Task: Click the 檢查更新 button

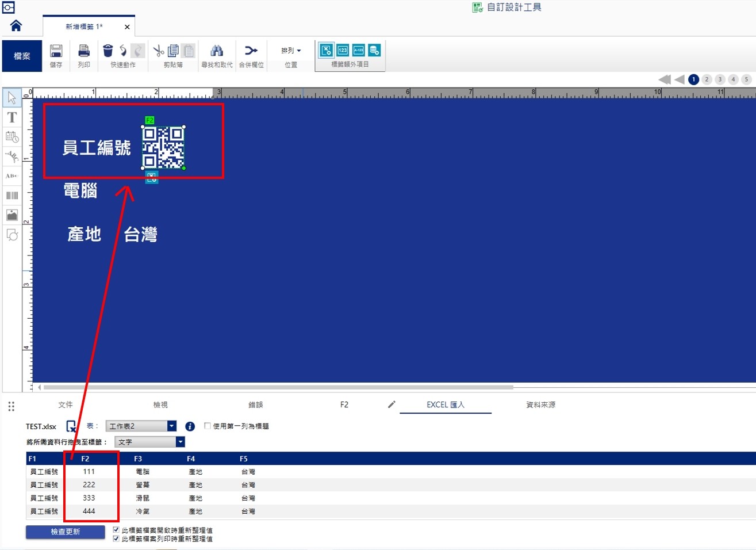Action: (66, 532)
